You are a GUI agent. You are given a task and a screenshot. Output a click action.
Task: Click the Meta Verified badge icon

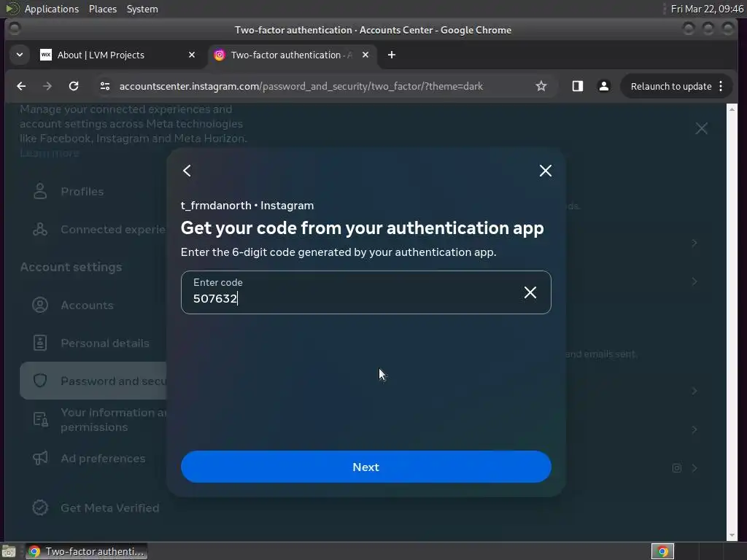(40, 508)
